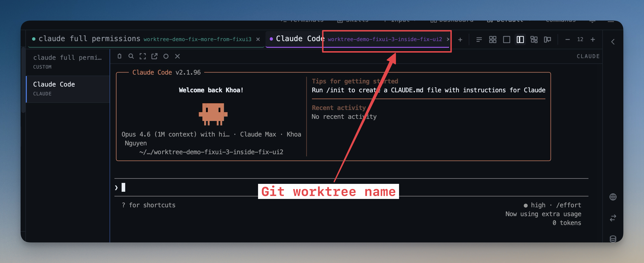Collapse right panel with chevron arrow
Screen dimensions: 644x263
coord(613,42)
